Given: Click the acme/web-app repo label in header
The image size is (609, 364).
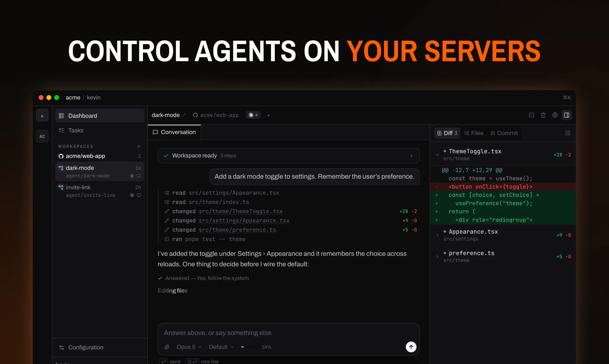Looking at the screenshot, I should pyautogui.click(x=216, y=115).
